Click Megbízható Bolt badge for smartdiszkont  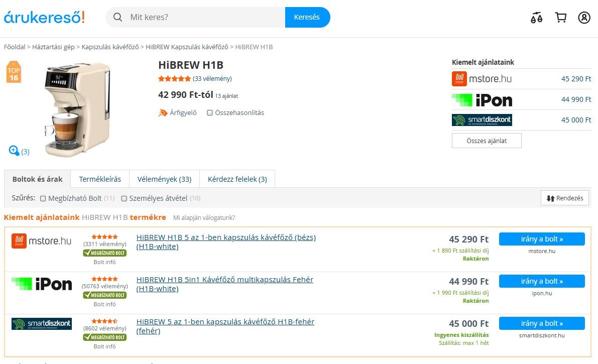point(104,337)
